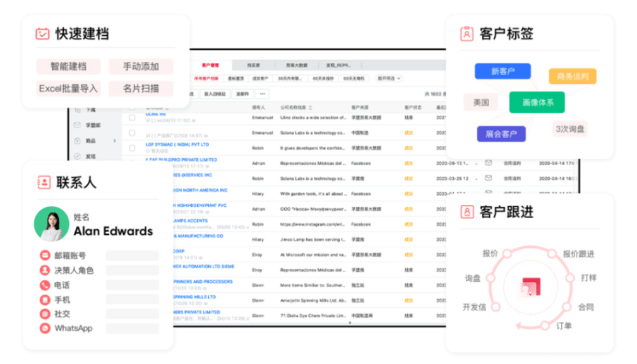Viewport: 637px width, 364px height.
Task: Click the 订单 node on follow-up circle
Action: click(545, 326)
